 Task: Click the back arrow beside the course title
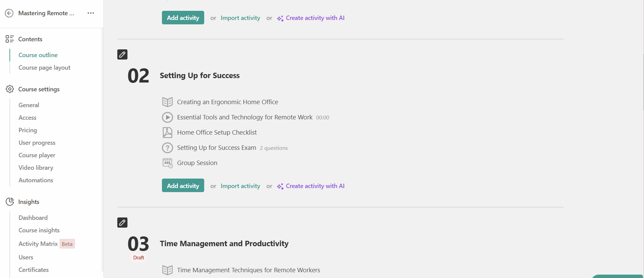9,13
